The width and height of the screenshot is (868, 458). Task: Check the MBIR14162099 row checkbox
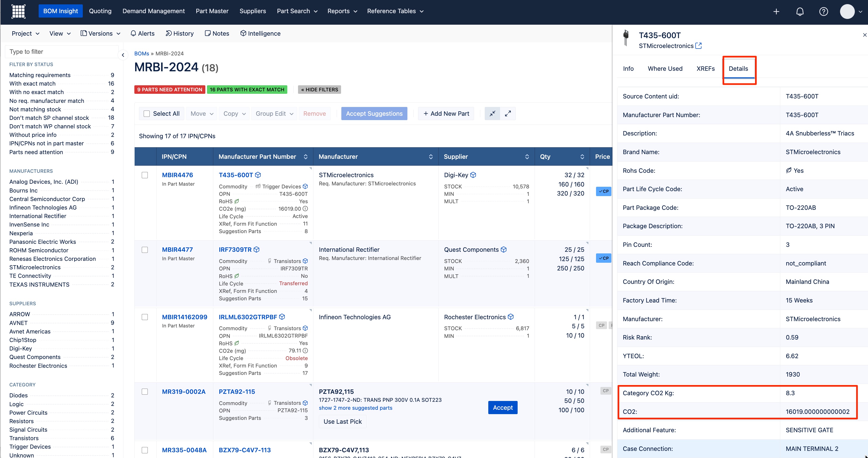pyautogui.click(x=145, y=317)
